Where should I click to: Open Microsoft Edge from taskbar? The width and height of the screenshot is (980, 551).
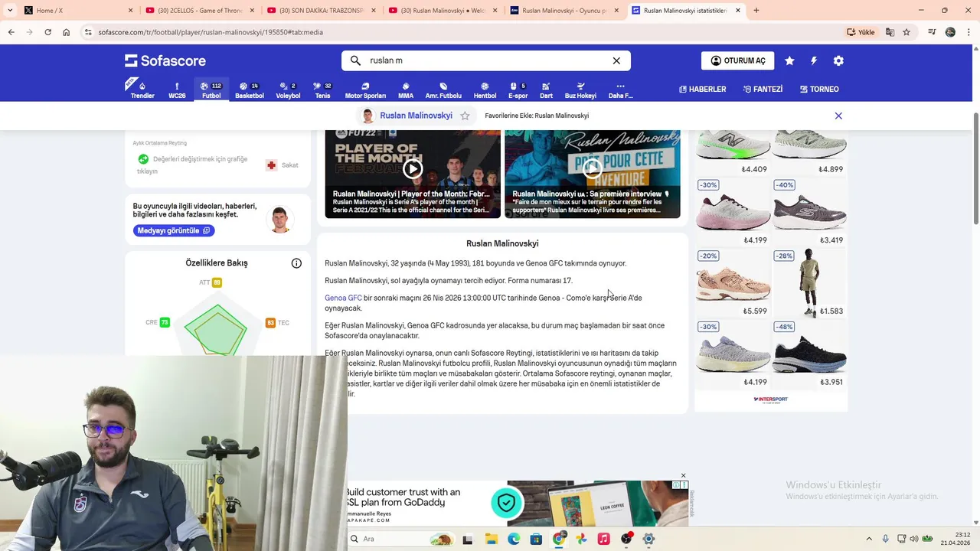514,539
